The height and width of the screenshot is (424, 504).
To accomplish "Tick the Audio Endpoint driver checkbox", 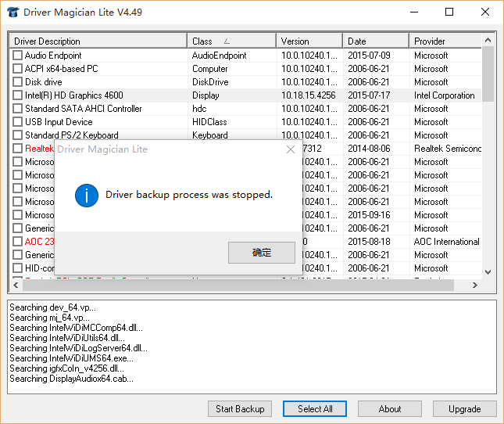I will click(18, 56).
